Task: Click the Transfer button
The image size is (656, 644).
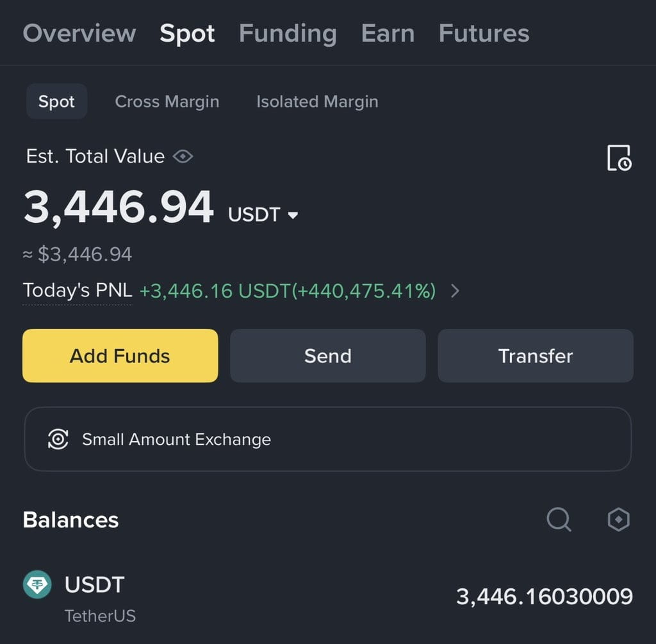Action: point(536,356)
